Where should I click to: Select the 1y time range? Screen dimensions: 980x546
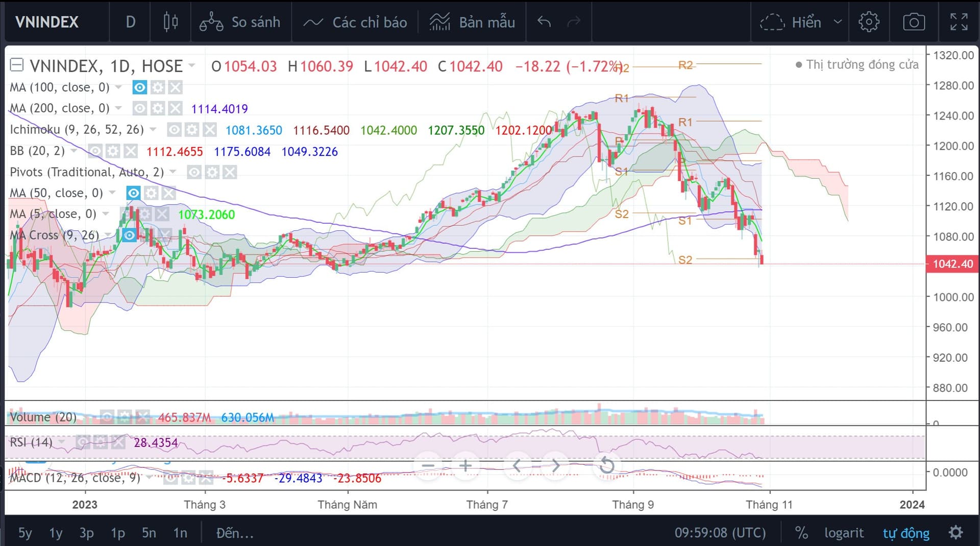pyautogui.click(x=56, y=533)
